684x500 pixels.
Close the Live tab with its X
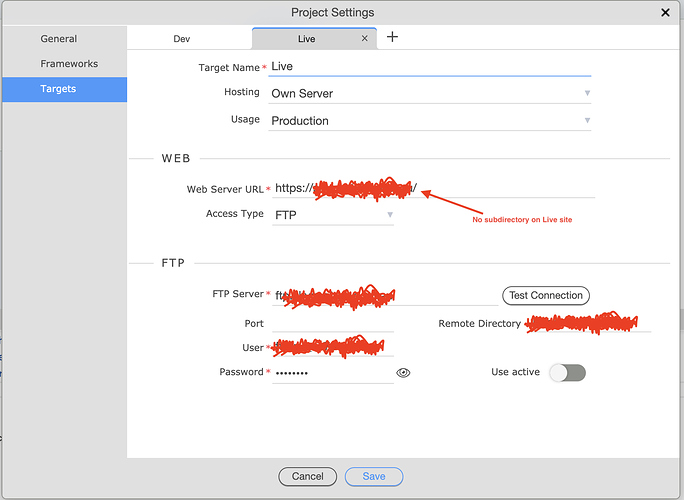pyautogui.click(x=365, y=39)
